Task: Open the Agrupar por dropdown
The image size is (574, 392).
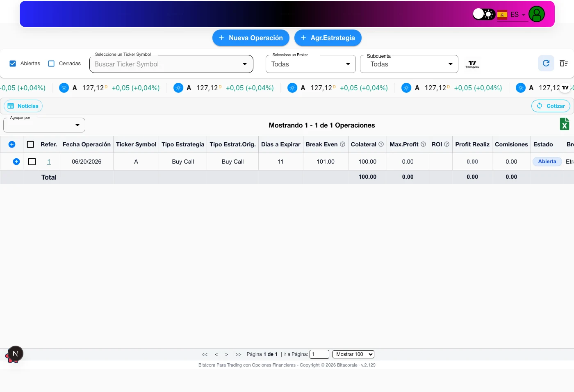Action: (x=44, y=125)
